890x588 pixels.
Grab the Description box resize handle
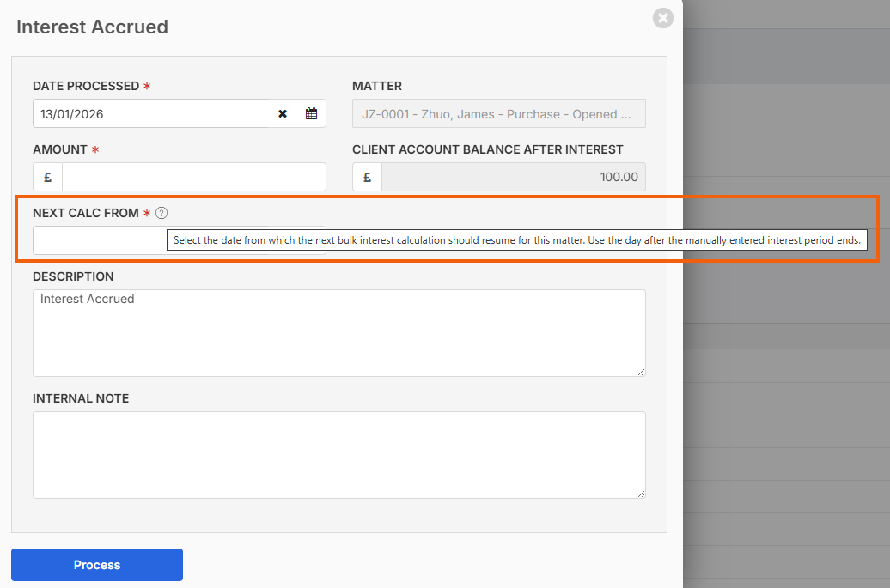pos(640,371)
